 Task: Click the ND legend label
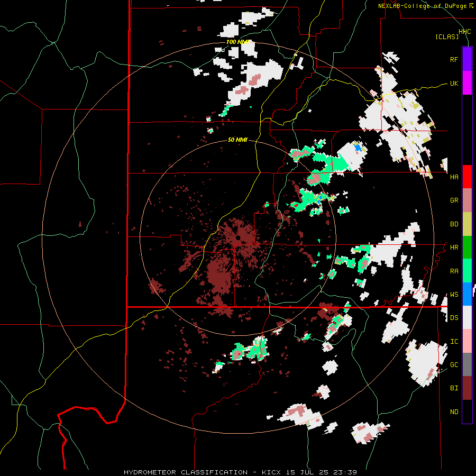454,412
